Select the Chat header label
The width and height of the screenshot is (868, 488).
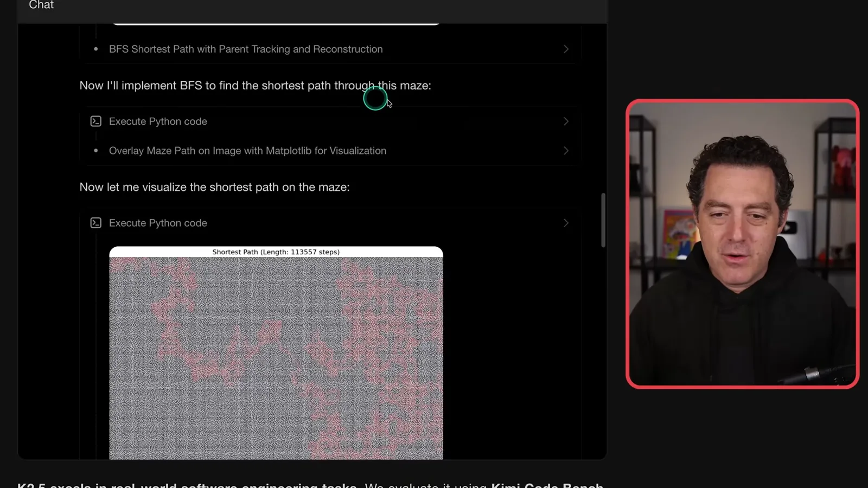[41, 5]
